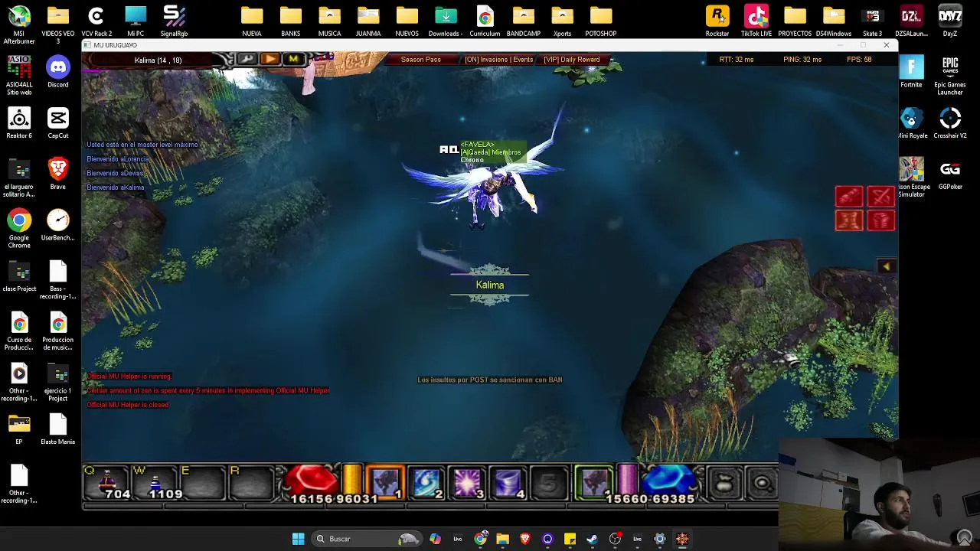Viewport: 980px width, 551px height.
Task: Open Google Chrome desktop shortcut
Action: point(19,230)
